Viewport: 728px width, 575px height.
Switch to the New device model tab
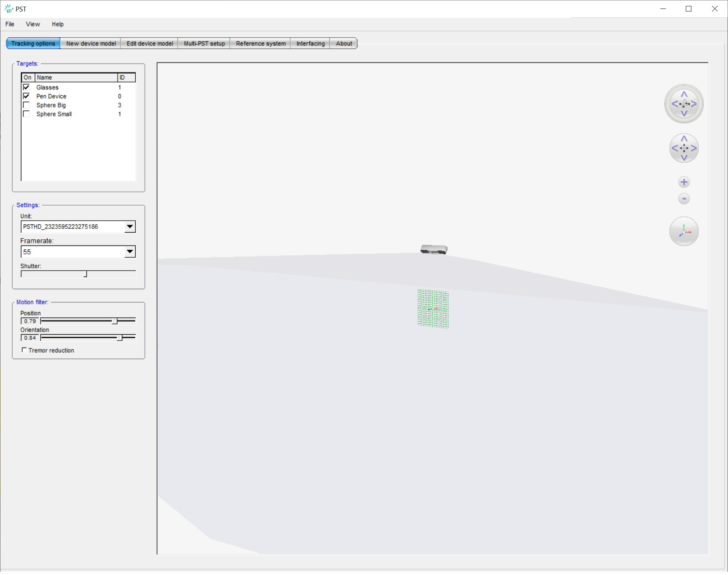pyautogui.click(x=91, y=44)
